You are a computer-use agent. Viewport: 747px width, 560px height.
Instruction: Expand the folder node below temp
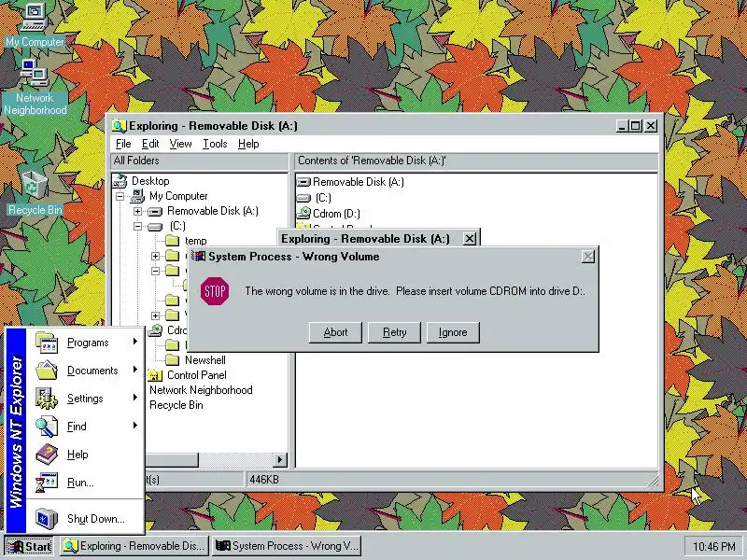(155, 256)
